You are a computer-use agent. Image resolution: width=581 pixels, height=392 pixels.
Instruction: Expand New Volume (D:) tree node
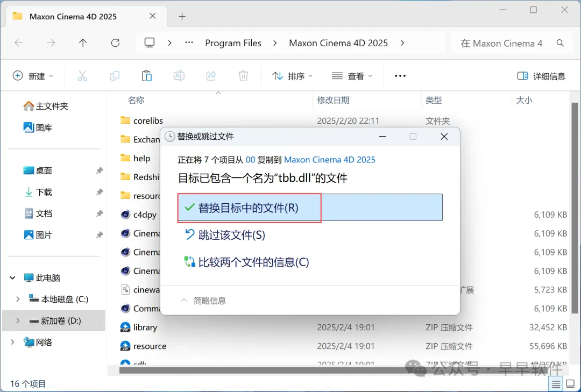(17, 320)
